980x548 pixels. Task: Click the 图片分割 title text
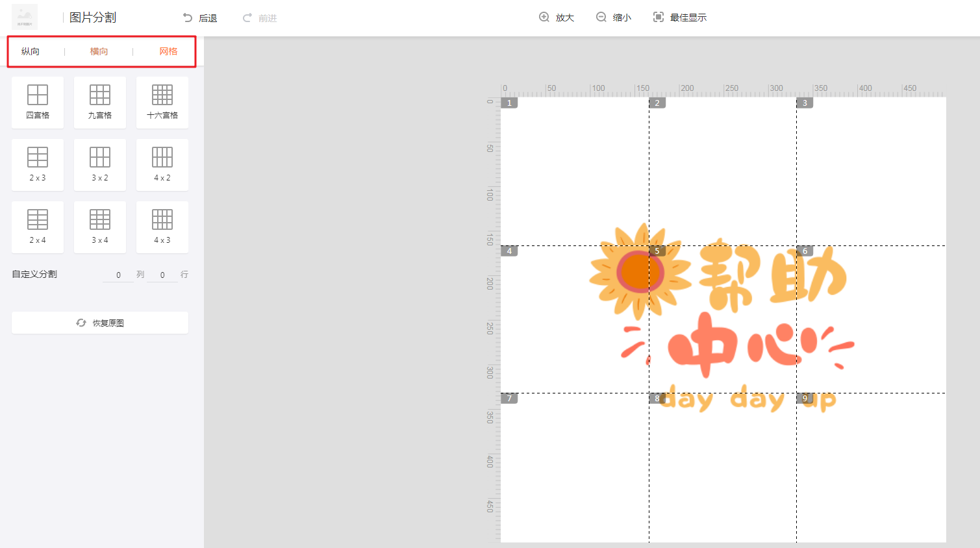(93, 18)
